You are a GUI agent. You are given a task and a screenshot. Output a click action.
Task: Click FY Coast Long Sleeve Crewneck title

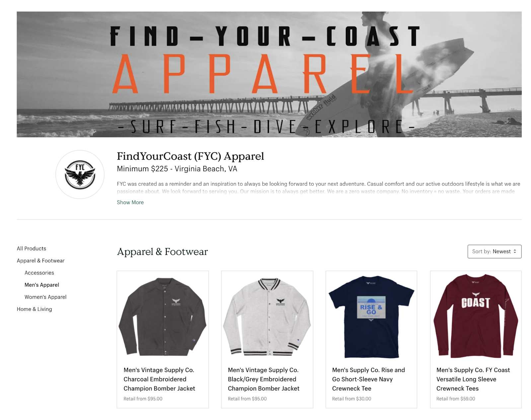(x=473, y=379)
